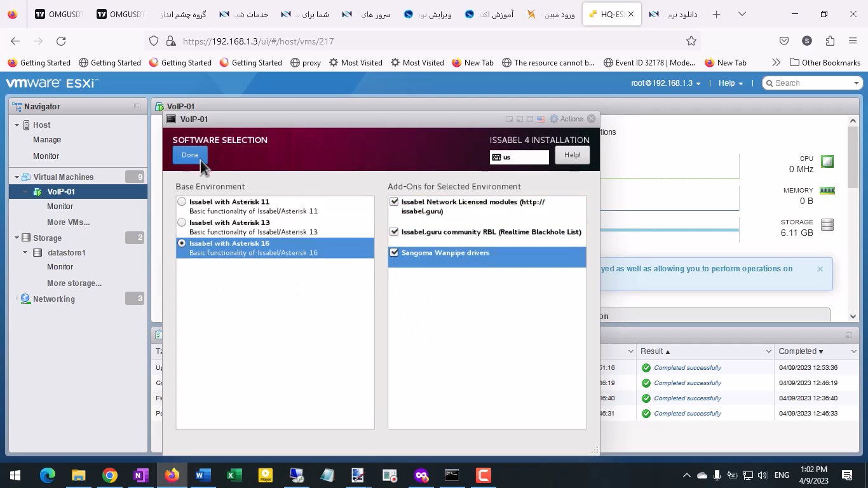The image size is (868, 488).
Task: Open File Explorer from taskbar
Action: pos(78,475)
